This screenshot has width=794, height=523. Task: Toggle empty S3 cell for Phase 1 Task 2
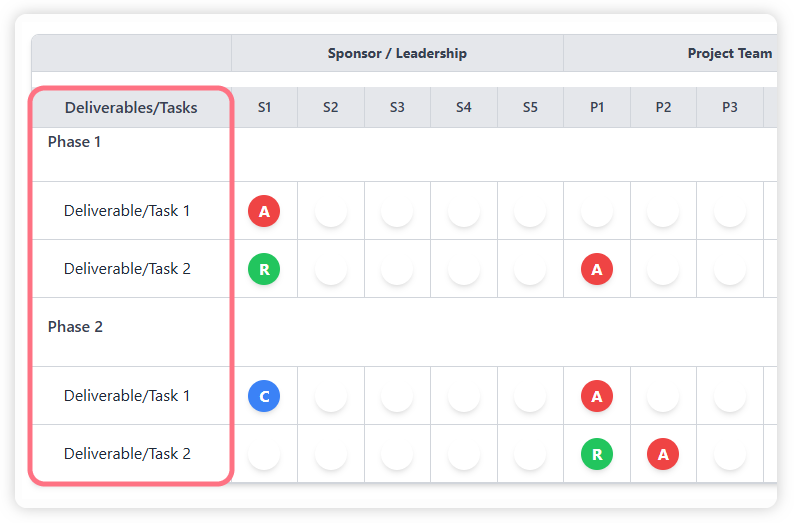pyautogui.click(x=397, y=269)
